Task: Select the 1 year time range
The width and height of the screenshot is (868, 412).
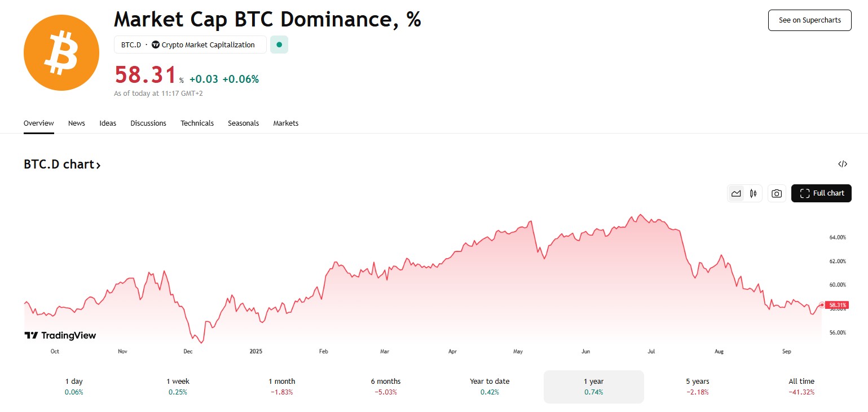Action: pyautogui.click(x=594, y=387)
